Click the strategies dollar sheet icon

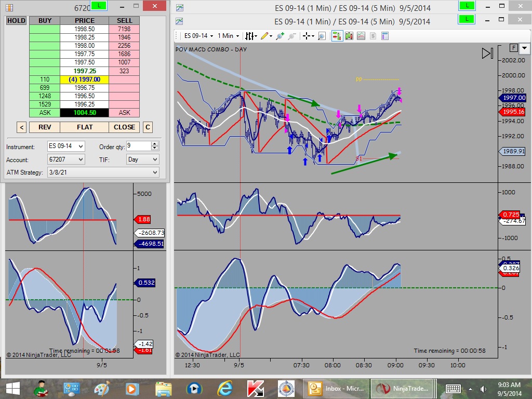click(x=373, y=36)
